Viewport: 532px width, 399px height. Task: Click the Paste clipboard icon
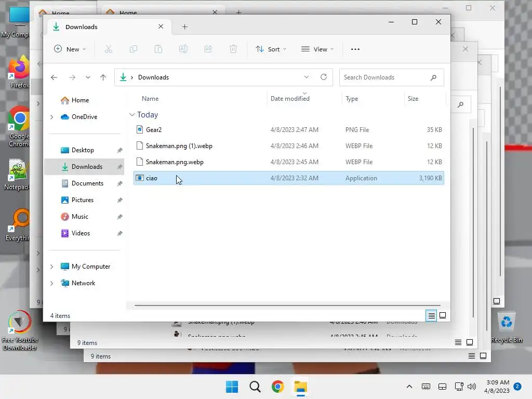[158, 49]
